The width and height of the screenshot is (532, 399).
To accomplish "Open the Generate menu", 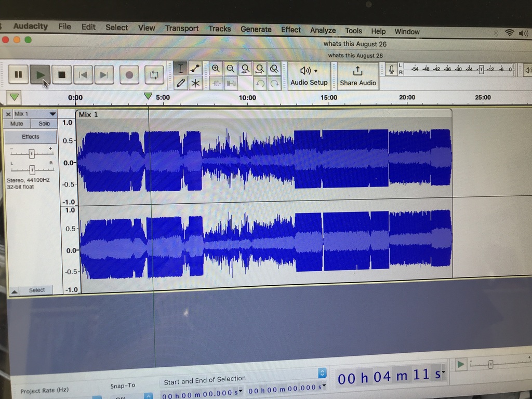I will (256, 30).
